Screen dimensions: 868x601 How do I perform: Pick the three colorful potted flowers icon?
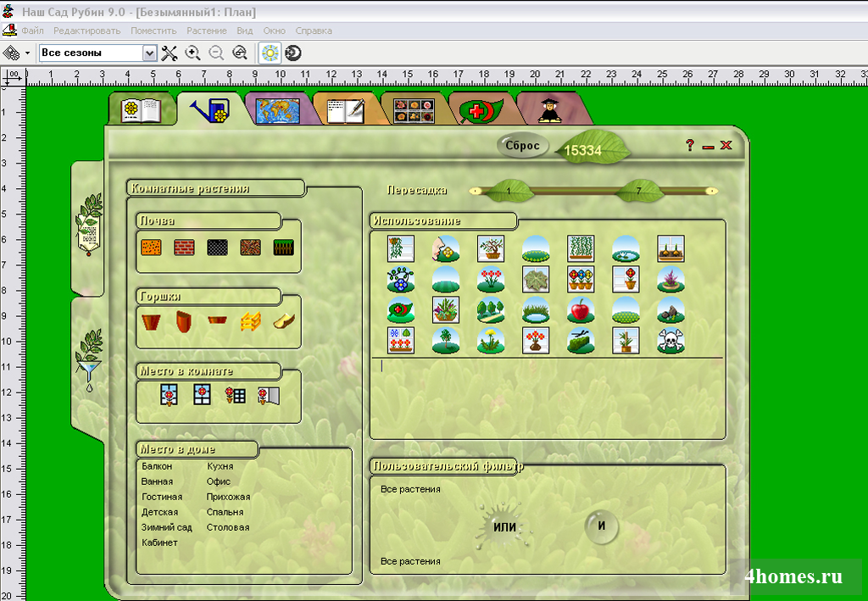coord(581,279)
